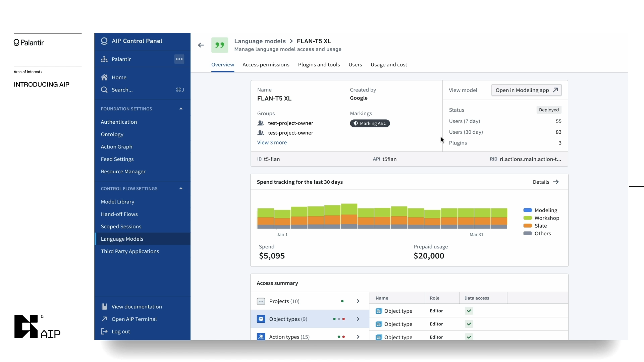Toggle second Object type data access checkbox
Image resolution: width=644 pixels, height=362 pixels.
(469, 324)
